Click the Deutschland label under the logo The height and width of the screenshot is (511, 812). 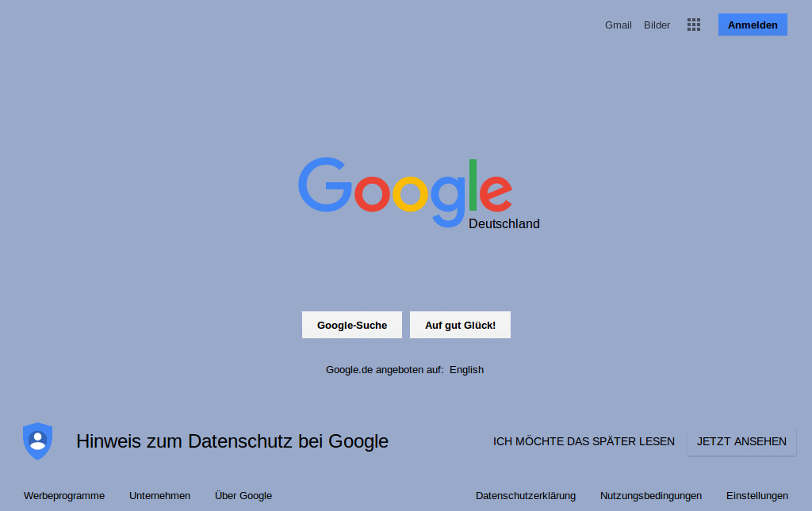[504, 223]
